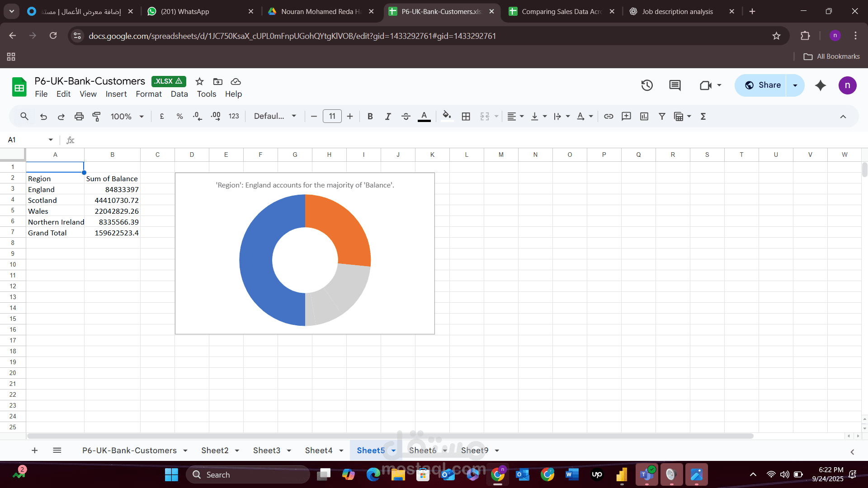Image resolution: width=868 pixels, height=488 pixels.
Task: Toggle strikethrough formatting
Action: [x=406, y=117]
